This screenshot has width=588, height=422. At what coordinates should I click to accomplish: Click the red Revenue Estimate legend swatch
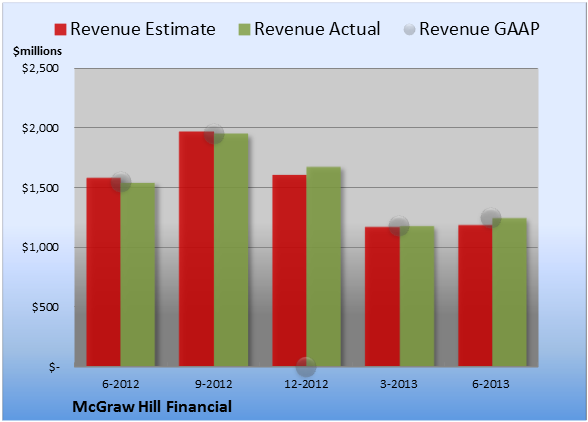[60, 30]
